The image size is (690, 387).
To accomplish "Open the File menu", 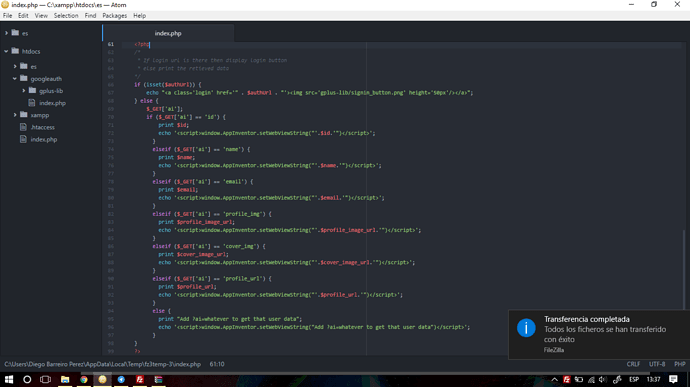I will pos(7,15).
